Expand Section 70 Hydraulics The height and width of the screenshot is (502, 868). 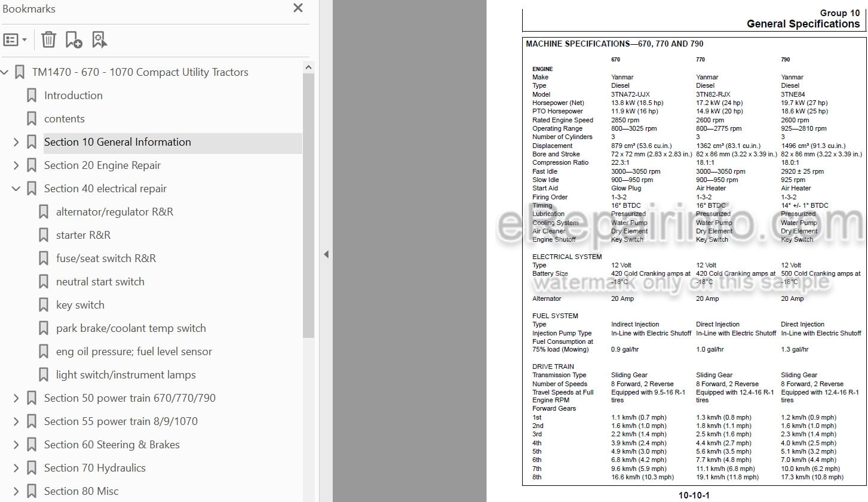click(x=16, y=468)
